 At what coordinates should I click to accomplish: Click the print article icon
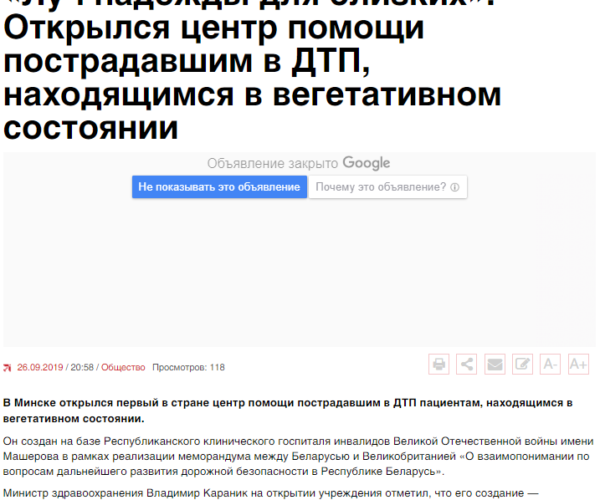439,364
